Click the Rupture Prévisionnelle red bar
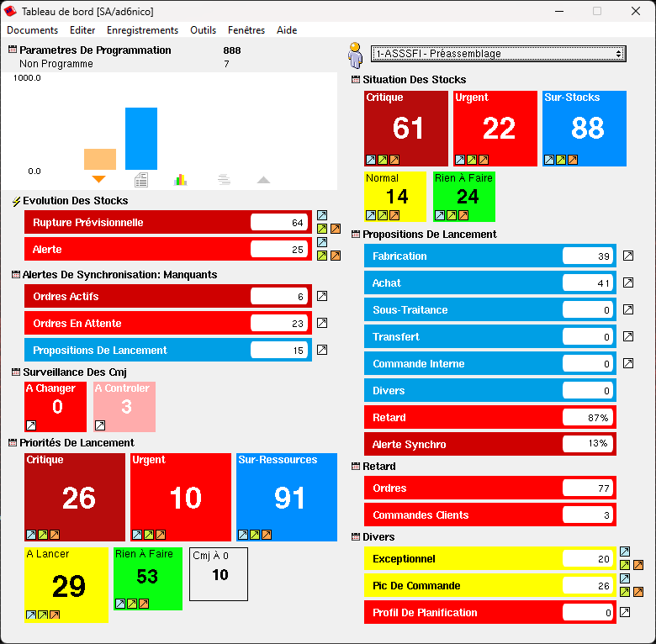656x644 pixels. (x=139, y=223)
